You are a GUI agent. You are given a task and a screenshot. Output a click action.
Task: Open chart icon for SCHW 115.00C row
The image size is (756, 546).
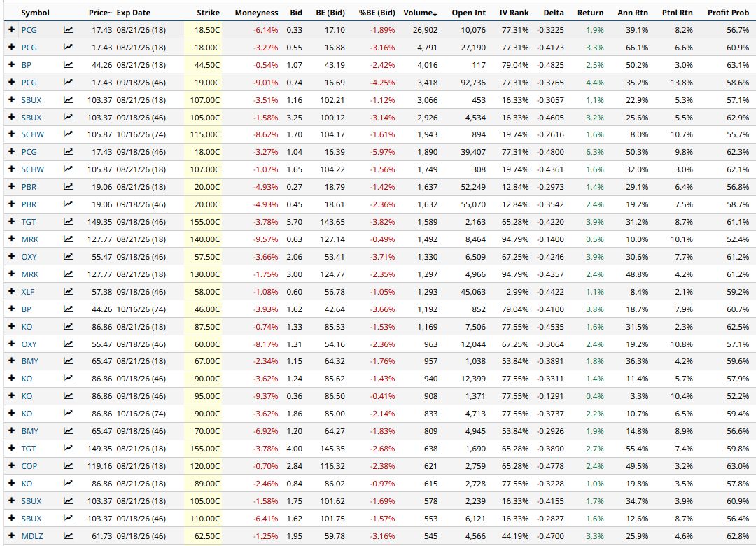coord(69,134)
